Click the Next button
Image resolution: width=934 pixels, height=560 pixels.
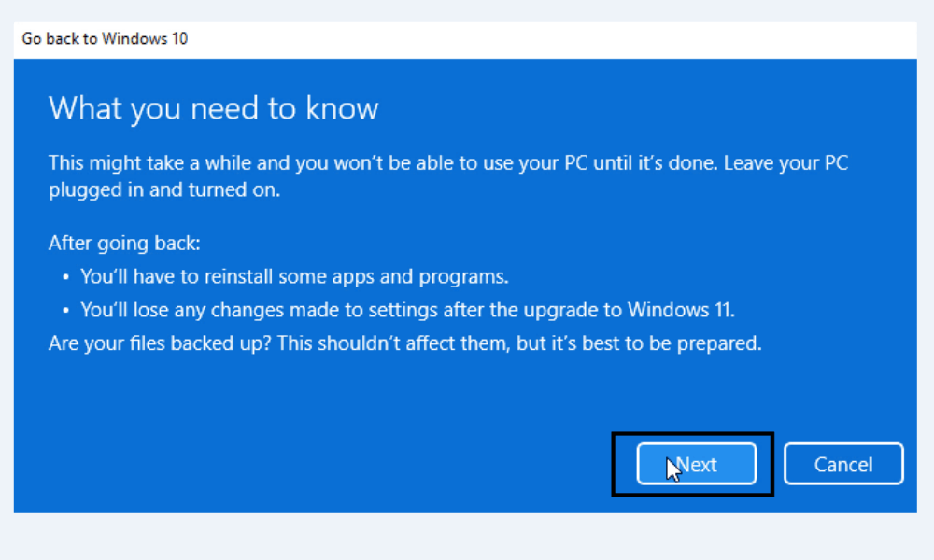[697, 464]
